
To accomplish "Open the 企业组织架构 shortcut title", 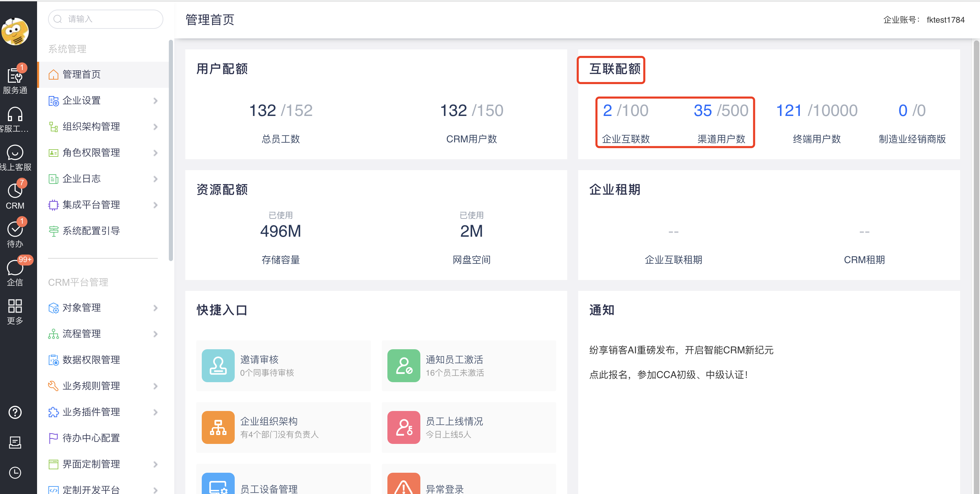I will (x=269, y=421).
